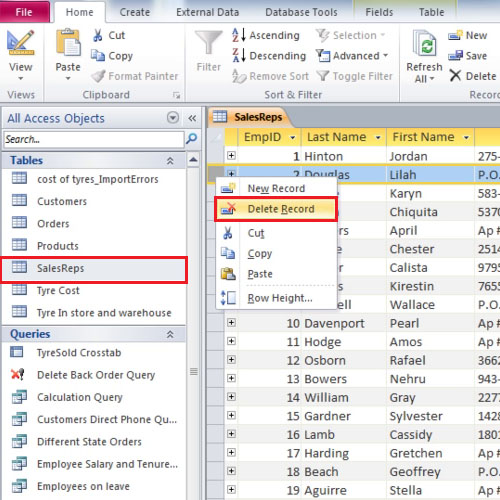Expand subdatasheet for Davenport row

click(231, 323)
